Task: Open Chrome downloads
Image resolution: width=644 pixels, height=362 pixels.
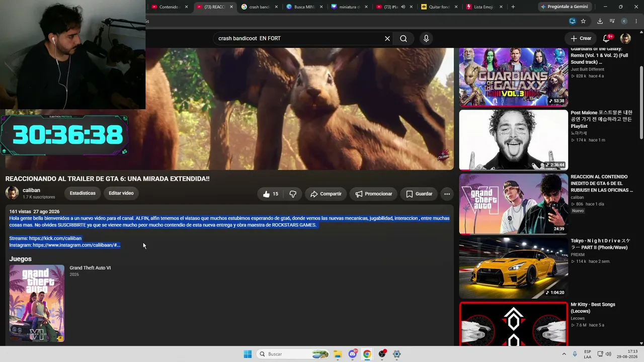Action: pyautogui.click(x=600, y=21)
